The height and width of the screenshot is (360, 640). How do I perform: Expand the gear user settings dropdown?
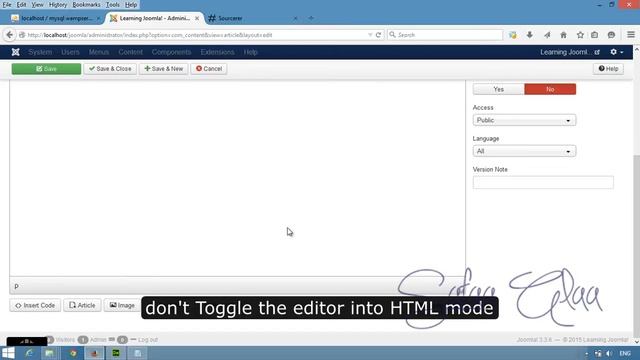pos(617,52)
